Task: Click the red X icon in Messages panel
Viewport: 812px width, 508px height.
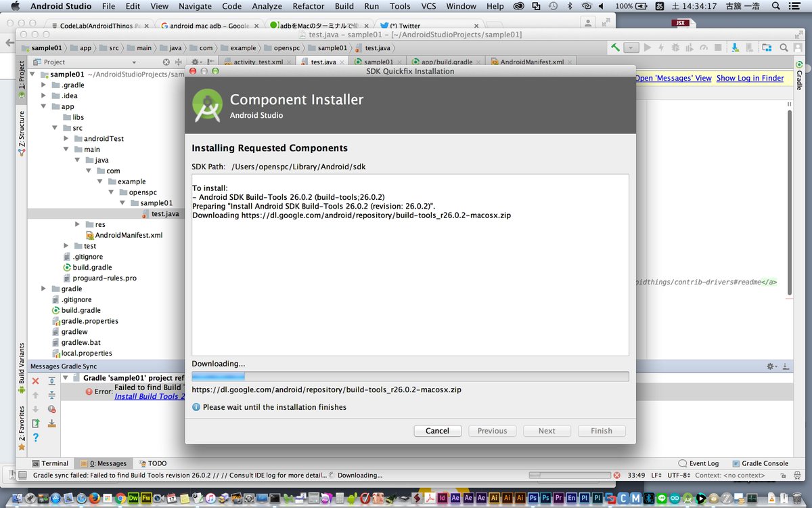Action: tap(36, 381)
